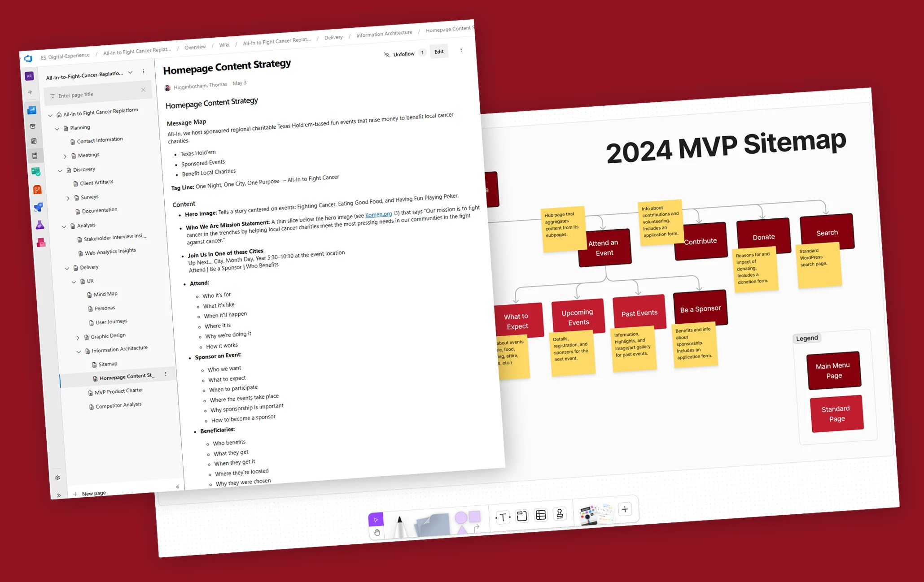This screenshot has width=924, height=582.
Task: Click the shape tool in bottom toolbar
Action: [466, 516]
